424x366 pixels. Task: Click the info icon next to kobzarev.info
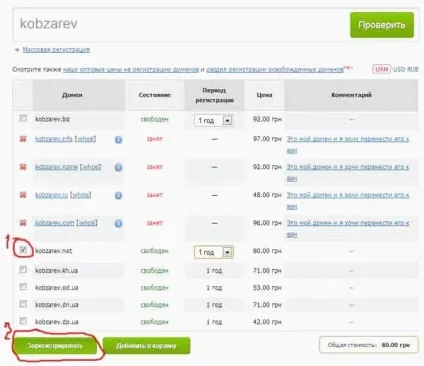(x=118, y=140)
